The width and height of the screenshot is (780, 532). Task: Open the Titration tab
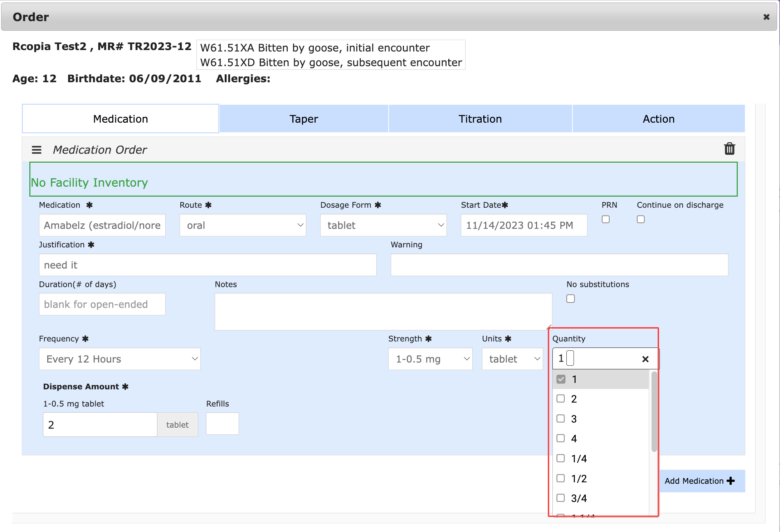point(480,119)
